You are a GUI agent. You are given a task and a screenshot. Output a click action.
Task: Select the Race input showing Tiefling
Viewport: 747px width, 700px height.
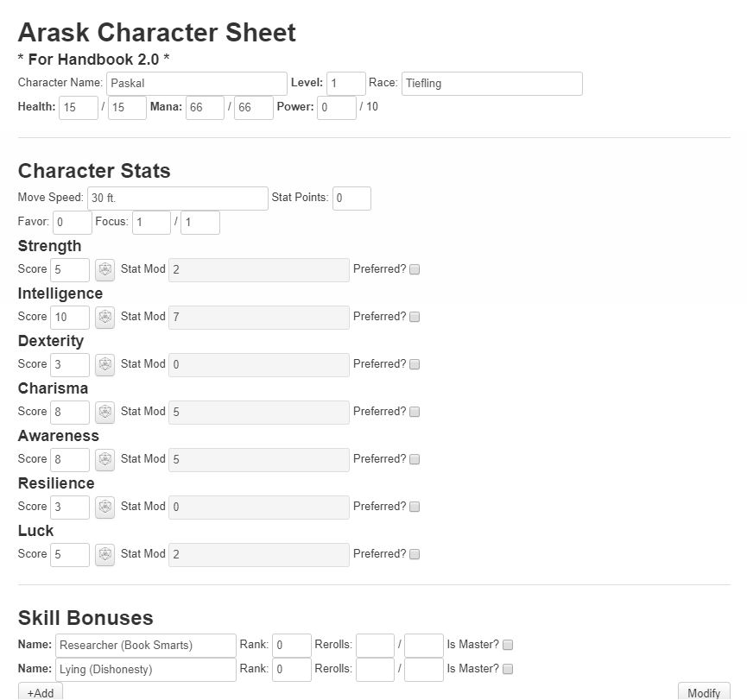[x=491, y=84]
